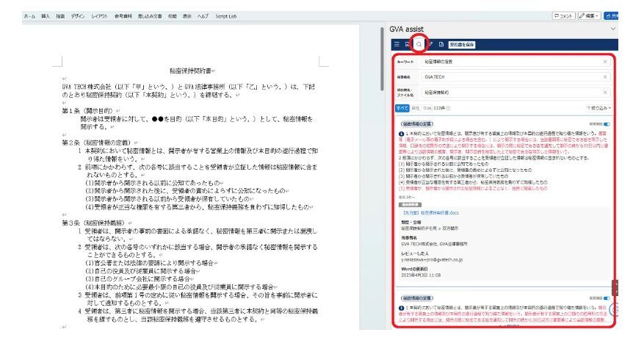The image size is (644, 349).
Task: Open the 差し込み文書 ribbon tab
Action: [x=150, y=16]
